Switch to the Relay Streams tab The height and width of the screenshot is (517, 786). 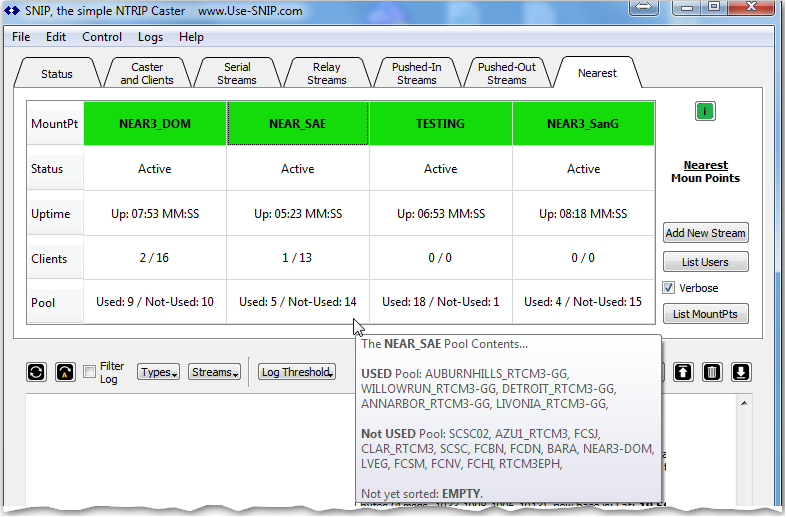[x=326, y=74]
